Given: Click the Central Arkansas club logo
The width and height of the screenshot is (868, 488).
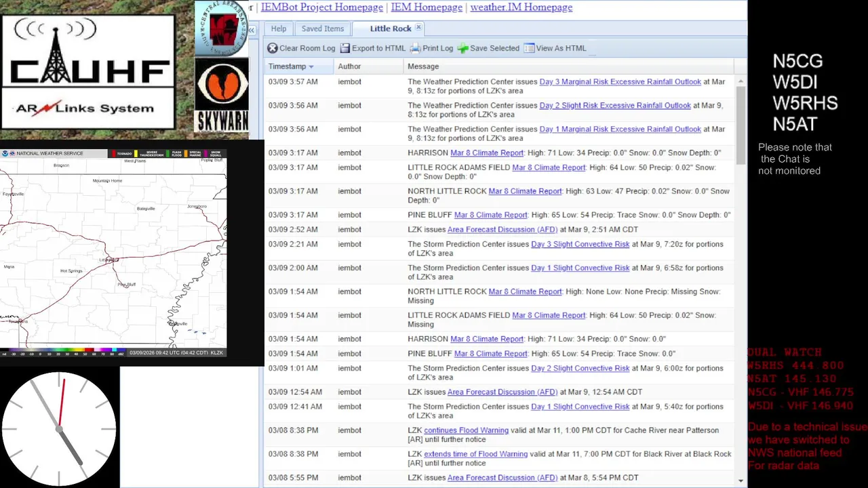Looking at the screenshot, I should 222,28.
